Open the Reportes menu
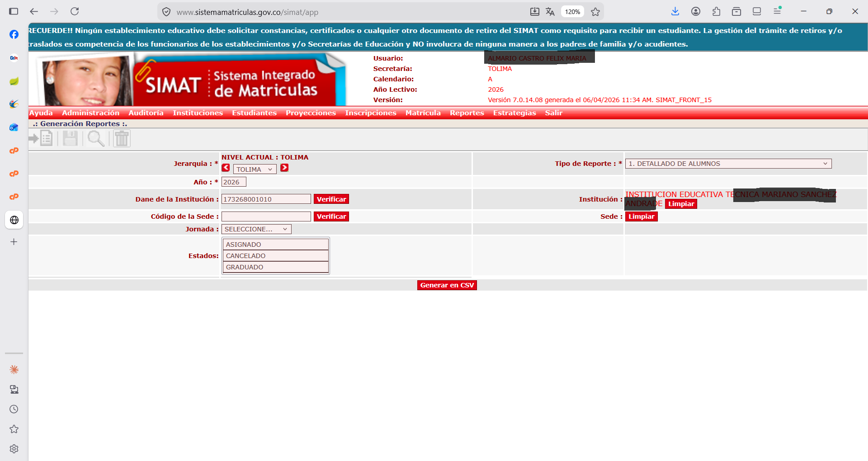Screen dimensions: 868x461 pyautogui.click(x=467, y=113)
